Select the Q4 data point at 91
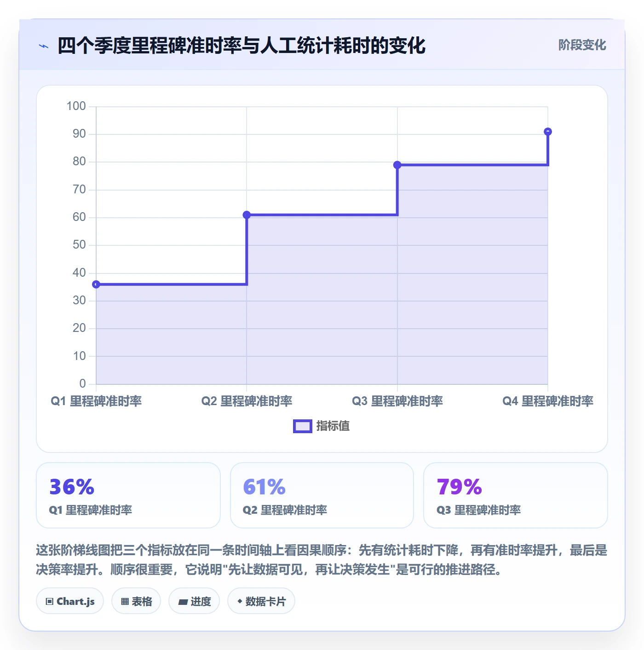The image size is (644, 650). 548,132
